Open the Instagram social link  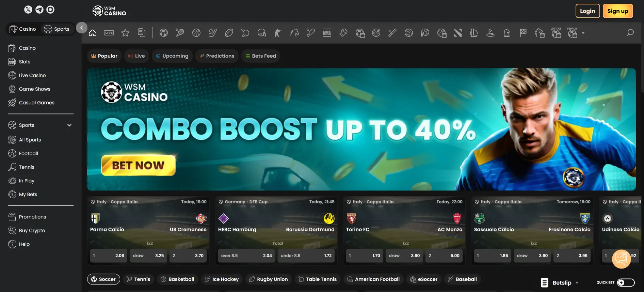[x=50, y=10]
